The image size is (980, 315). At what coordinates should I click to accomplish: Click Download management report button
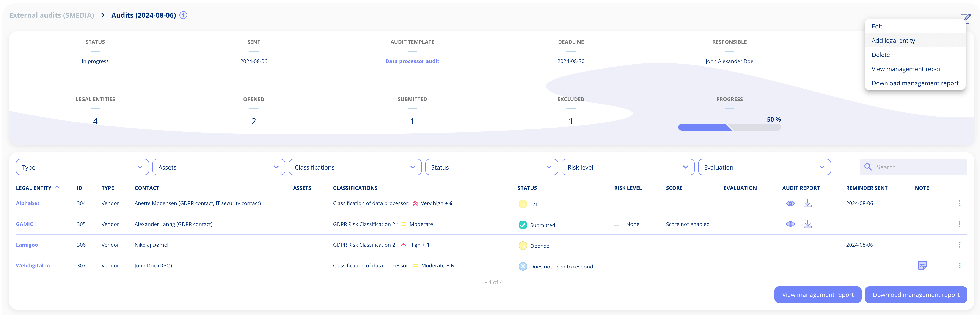(x=916, y=295)
